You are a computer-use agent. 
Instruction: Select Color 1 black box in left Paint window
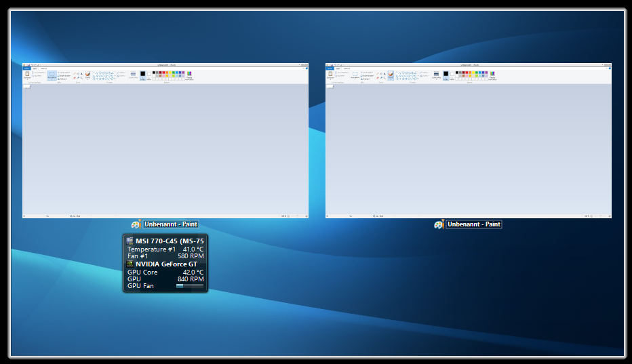click(142, 75)
